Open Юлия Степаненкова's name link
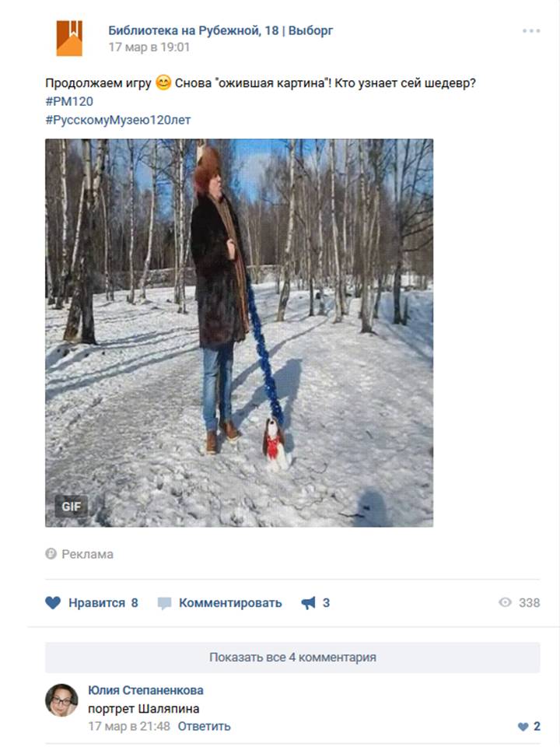 [145, 690]
